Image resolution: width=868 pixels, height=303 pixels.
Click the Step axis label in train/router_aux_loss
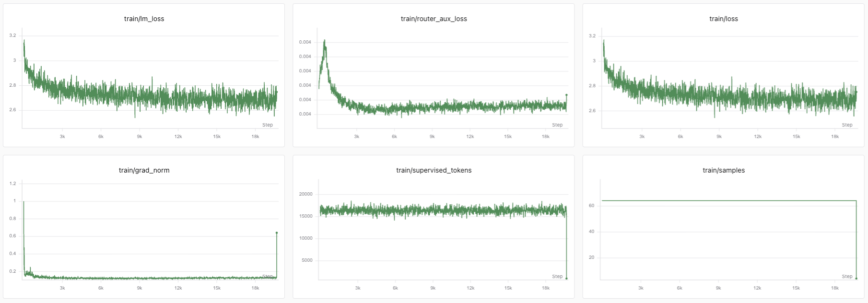[557, 125]
